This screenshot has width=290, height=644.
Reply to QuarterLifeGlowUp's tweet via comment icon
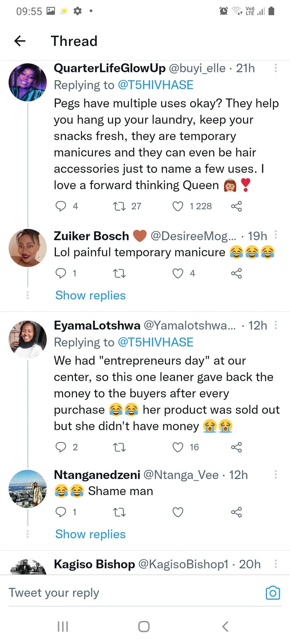pyautogui.click(x=60, y=206)
